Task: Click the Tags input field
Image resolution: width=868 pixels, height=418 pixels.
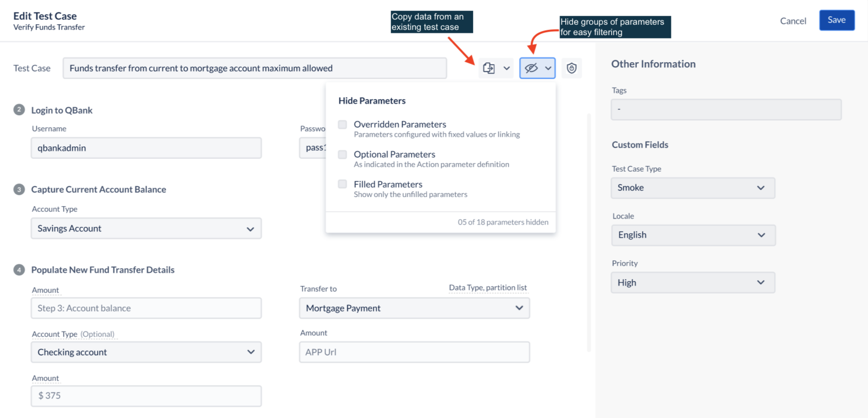Action: click(726, 110)
